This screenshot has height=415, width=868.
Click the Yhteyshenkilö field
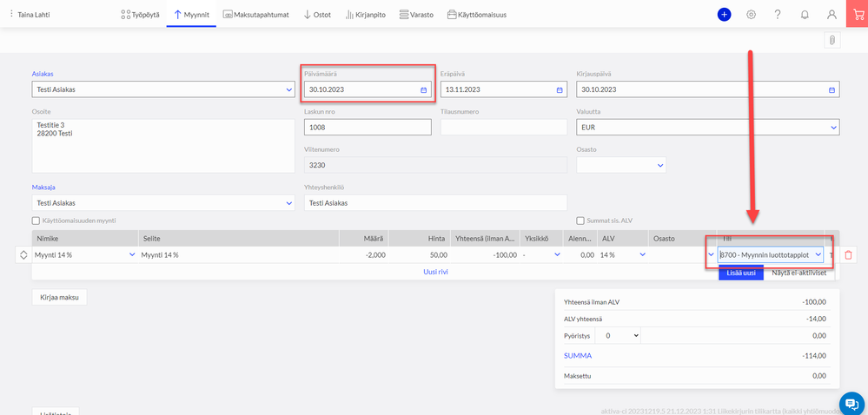(435, 203)
